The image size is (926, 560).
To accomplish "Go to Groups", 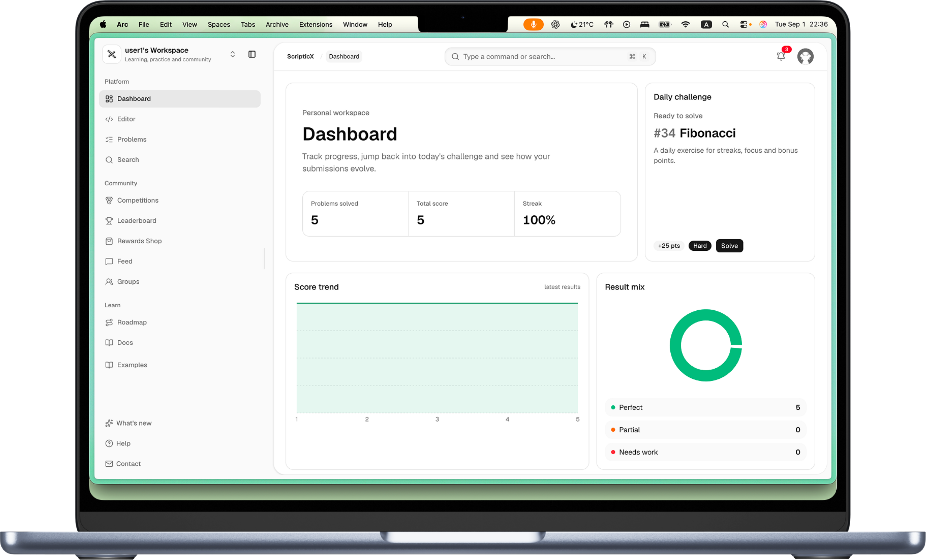I will (180, 281).
